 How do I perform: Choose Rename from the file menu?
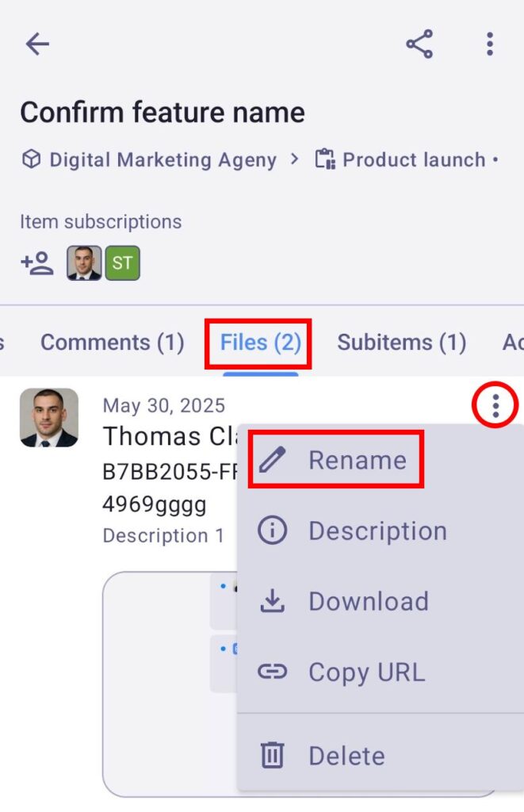[357, 460]
